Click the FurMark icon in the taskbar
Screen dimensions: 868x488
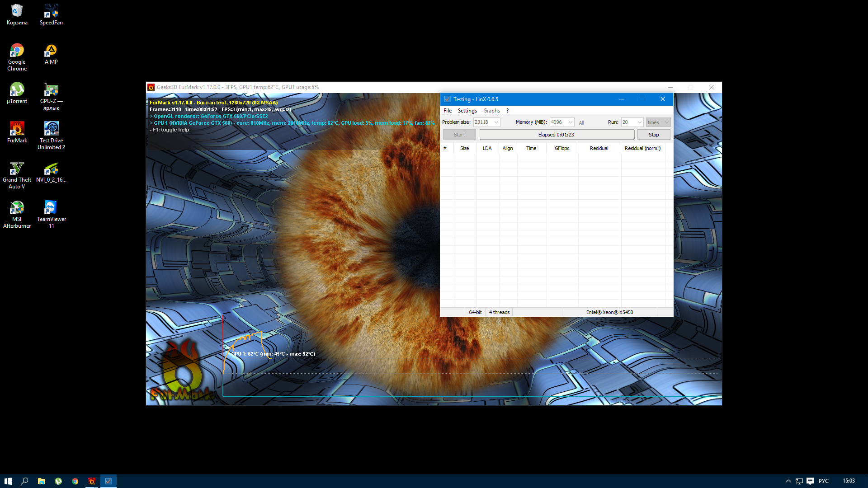(x=92, y=481)
